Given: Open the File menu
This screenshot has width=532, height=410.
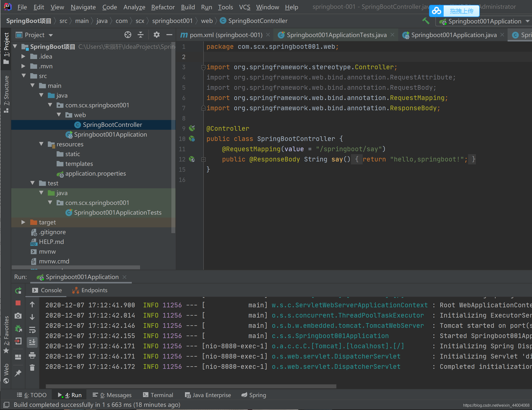Looking at the screenshot, I should (22, 7).
